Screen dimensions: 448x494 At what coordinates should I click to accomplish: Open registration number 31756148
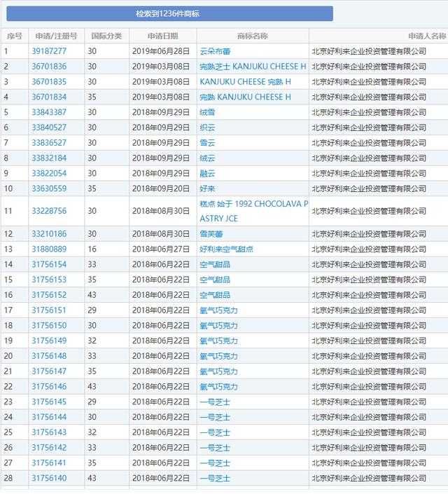[49, 356]
